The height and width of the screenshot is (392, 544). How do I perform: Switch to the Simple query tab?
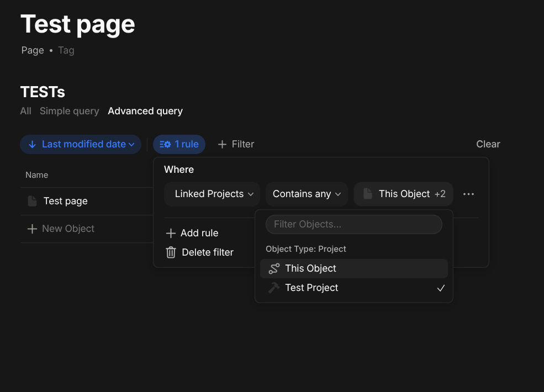tap(70, 111)
